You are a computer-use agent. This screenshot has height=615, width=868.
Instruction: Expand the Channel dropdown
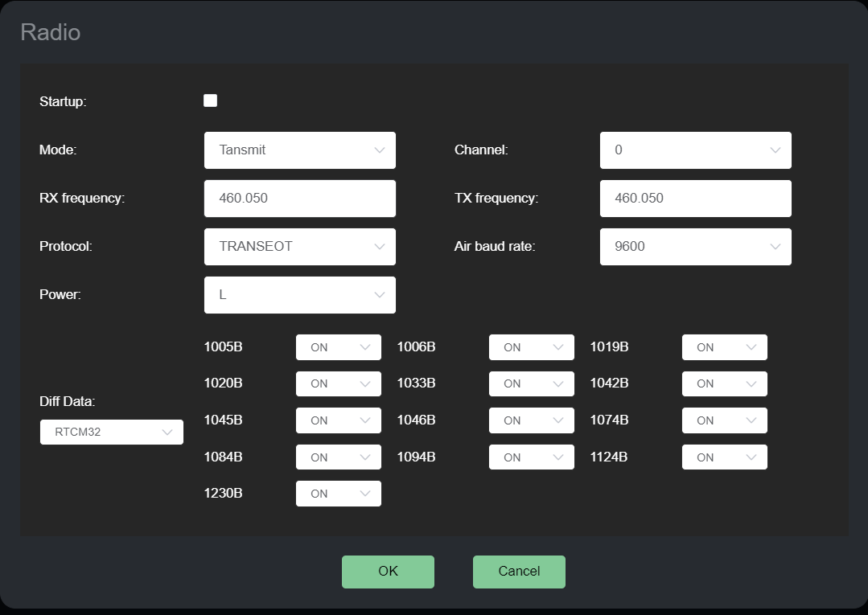[x=695, y=150]
